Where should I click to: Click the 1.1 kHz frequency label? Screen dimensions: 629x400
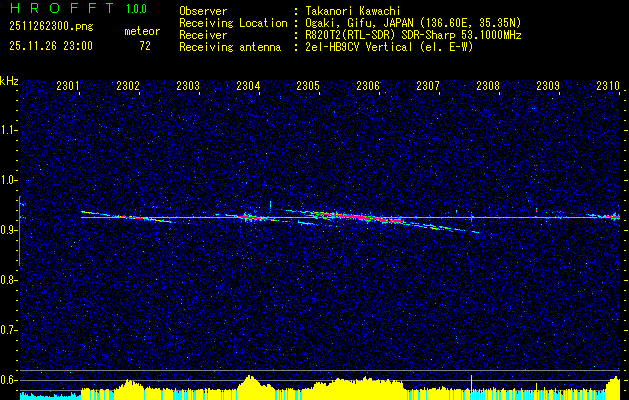[8, 130]
